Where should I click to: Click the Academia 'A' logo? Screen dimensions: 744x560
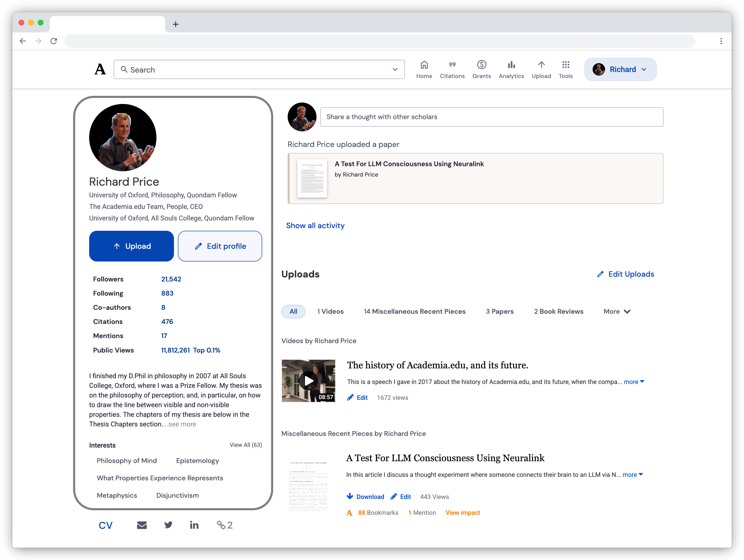(x=100, y=70)
